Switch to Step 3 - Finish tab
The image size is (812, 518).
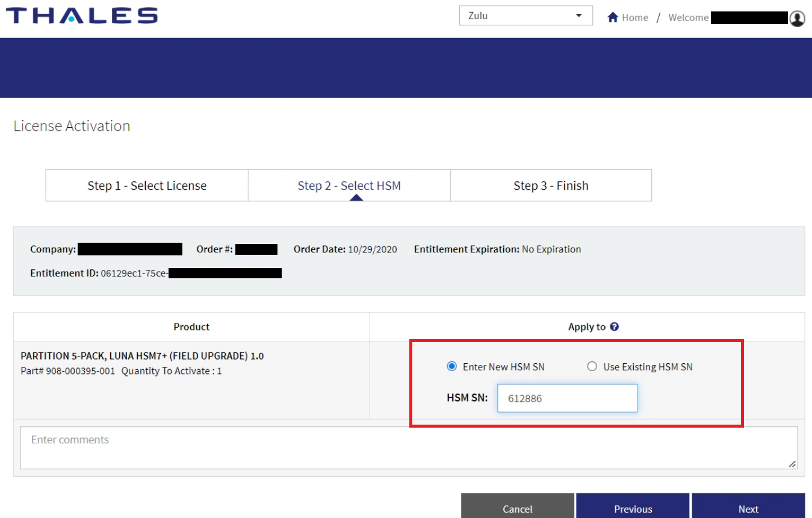551,186
